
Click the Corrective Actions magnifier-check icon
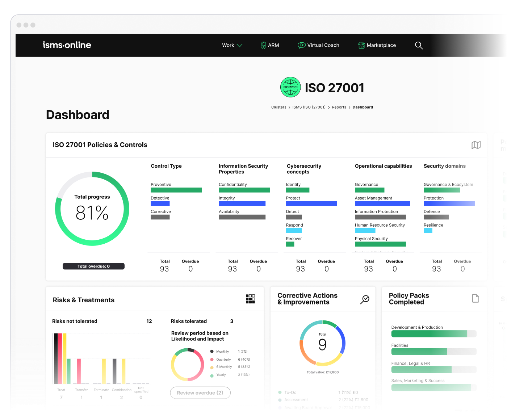pyautogui.click(x=365, y=299)
